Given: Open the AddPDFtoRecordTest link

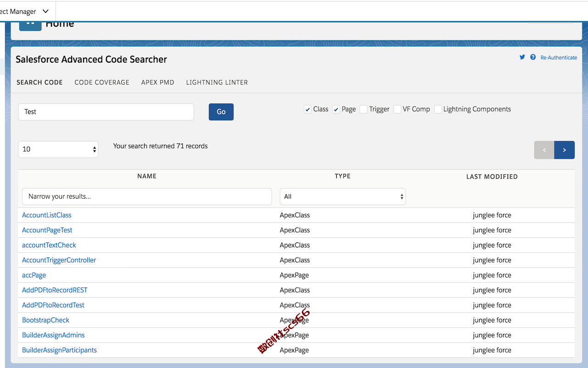Looking at the screenshot, I should pyautogui.click(x=53, y=305).
